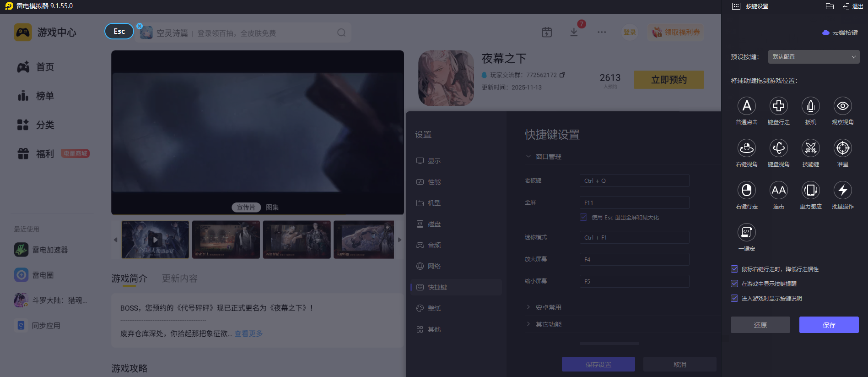
Task: Open 榜单 rankings in the sidebar
Action: click(x=36, y=96)
